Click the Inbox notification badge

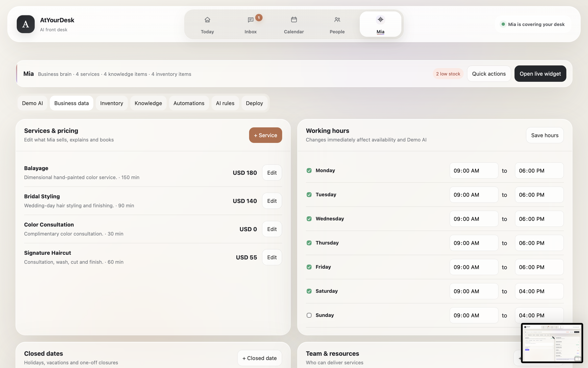pos(259,18)
